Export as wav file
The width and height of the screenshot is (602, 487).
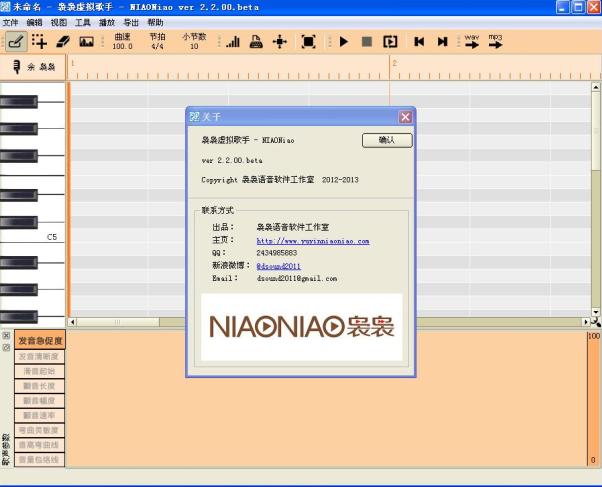coord(472,41)
